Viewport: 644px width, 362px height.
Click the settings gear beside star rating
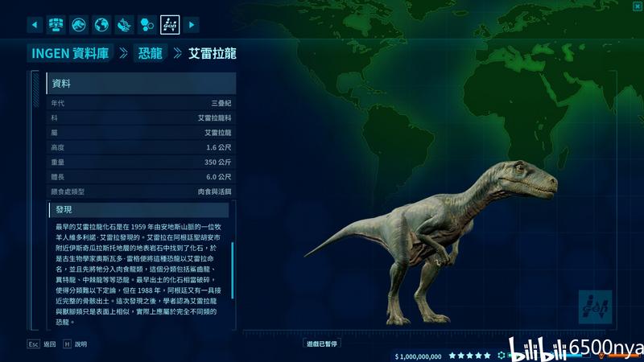pyautogui.click(x=501, y=356)
